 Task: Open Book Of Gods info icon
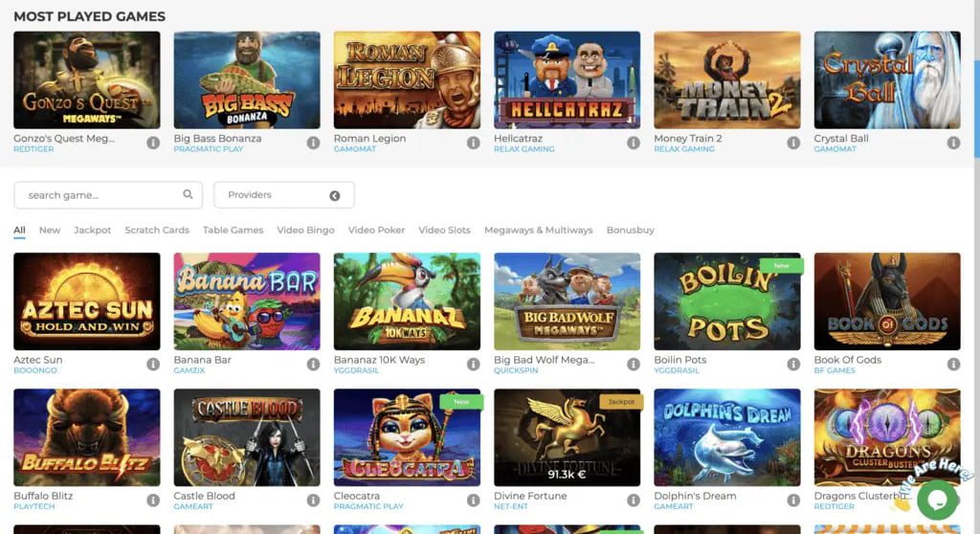[953, 364]
